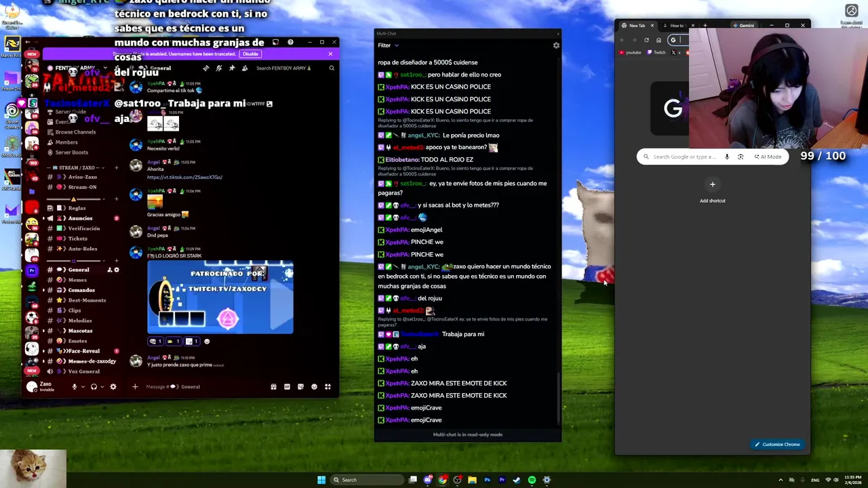
Task: Open Memes channel in Discord
Action: (x=77, y=280)
